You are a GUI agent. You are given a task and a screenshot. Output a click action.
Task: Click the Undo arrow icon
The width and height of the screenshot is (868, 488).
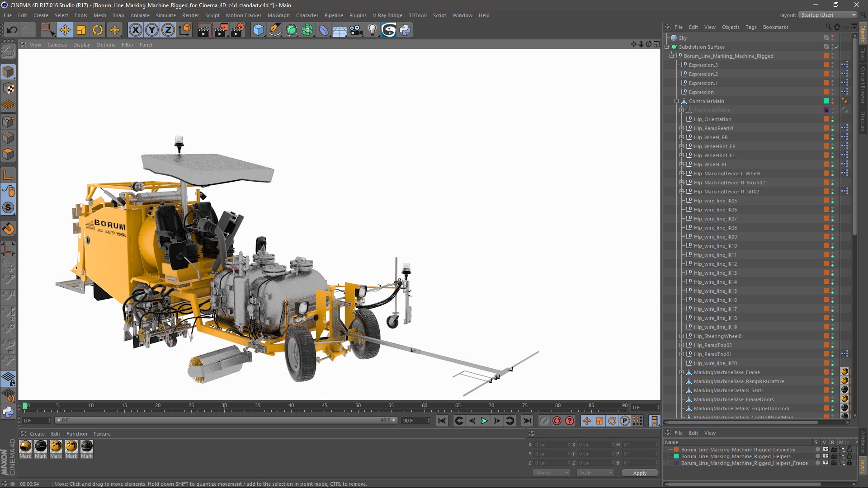pyautogui.click(x=12, y=30)
